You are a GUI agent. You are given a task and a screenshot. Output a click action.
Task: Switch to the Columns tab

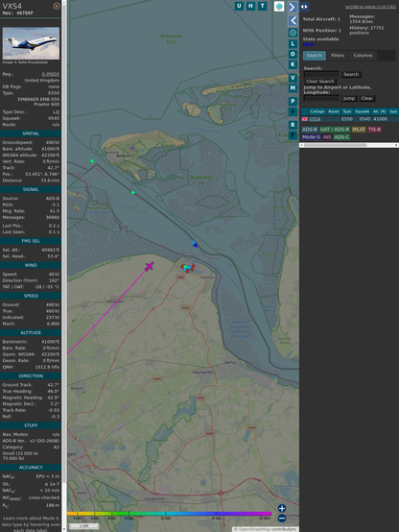(x=363, y=56)
